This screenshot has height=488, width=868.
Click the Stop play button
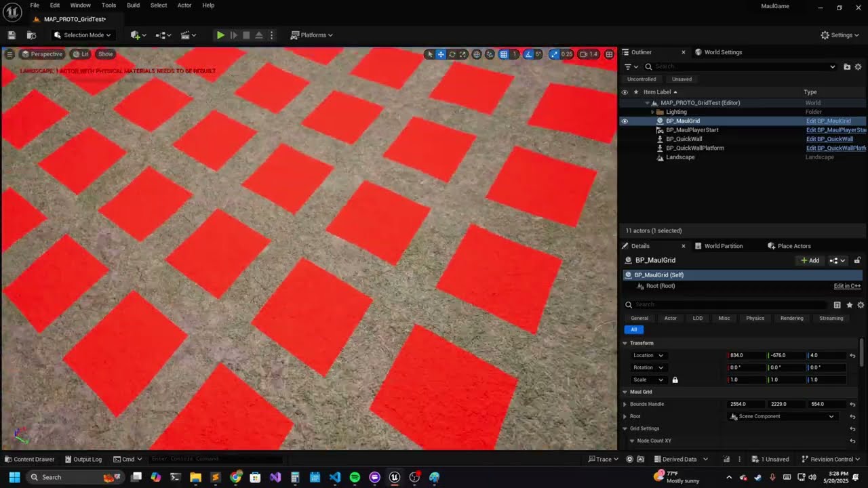(x=246, y=35)
